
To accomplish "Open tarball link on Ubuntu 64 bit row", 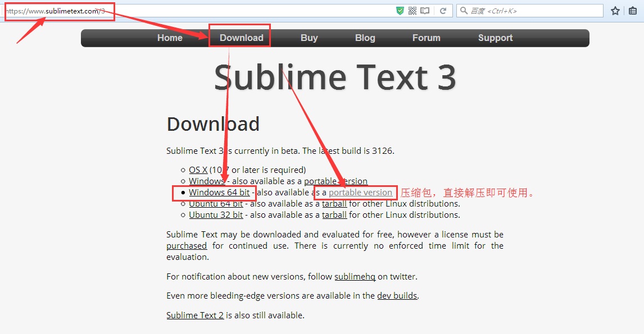I will point(334,204).
